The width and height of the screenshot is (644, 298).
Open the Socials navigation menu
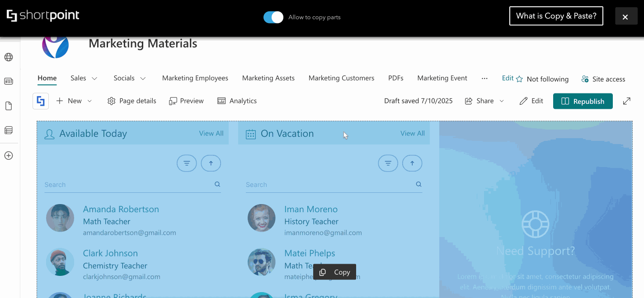pos(124,78)
